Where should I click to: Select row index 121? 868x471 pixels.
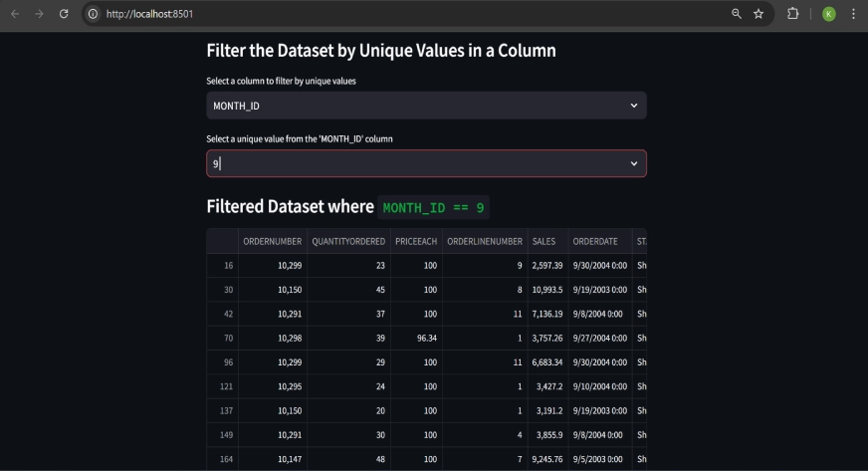coord(223,386)
